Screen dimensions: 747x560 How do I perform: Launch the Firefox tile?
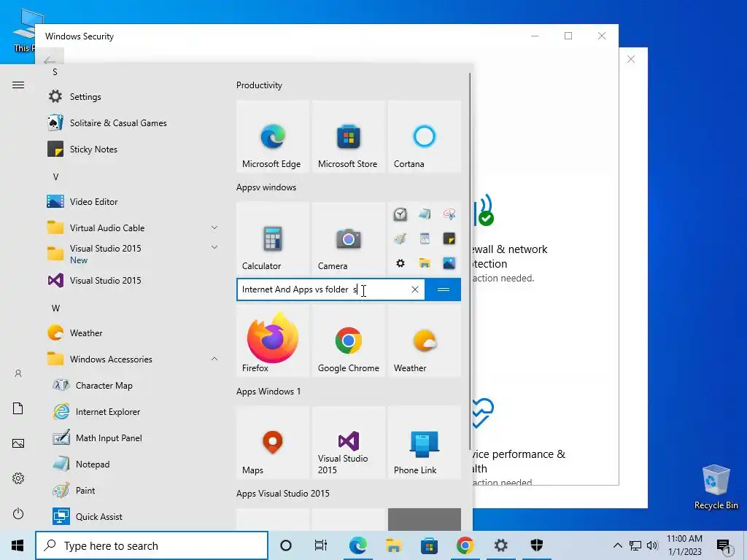coord(273,341)
